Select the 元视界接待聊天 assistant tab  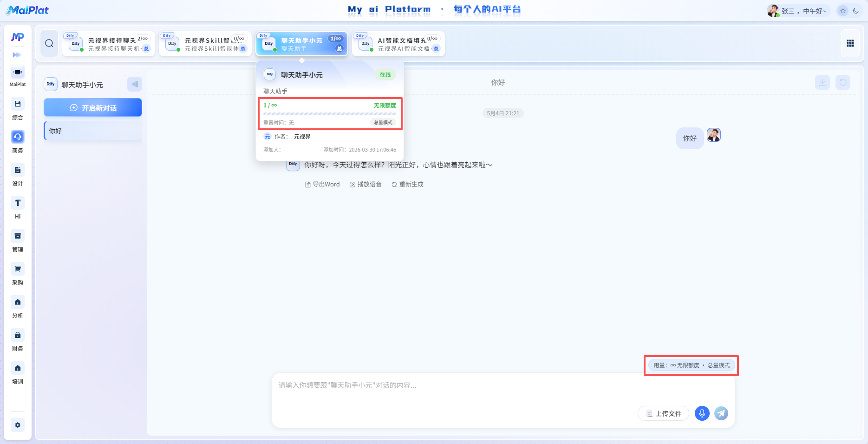point(109,44)
